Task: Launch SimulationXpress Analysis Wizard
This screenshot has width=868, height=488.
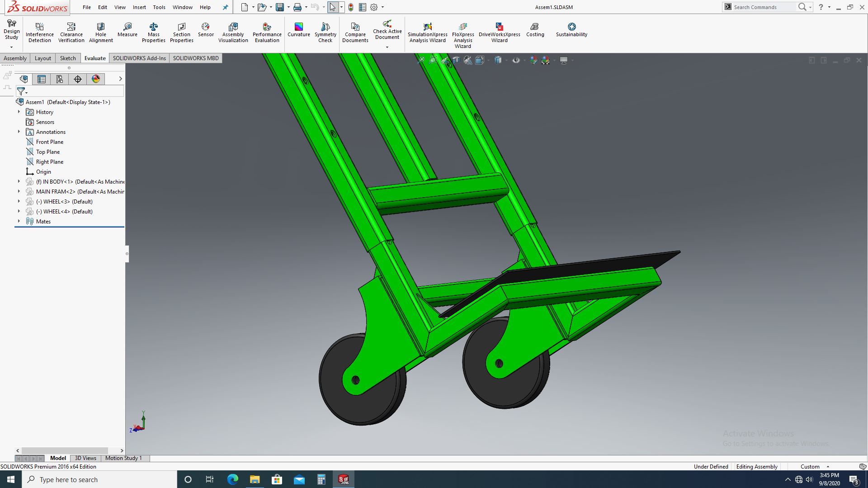Action: (428, 33)
